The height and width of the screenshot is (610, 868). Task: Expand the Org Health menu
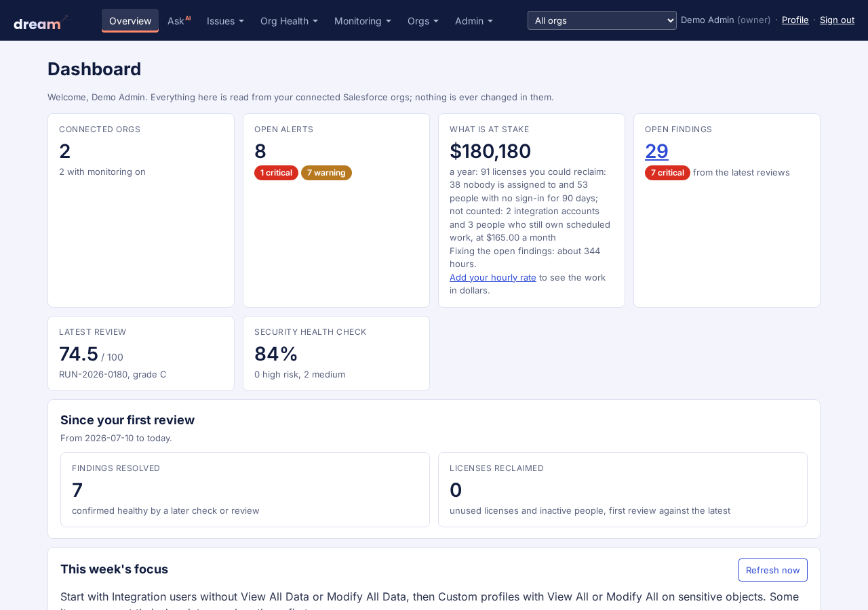[289, 20]
